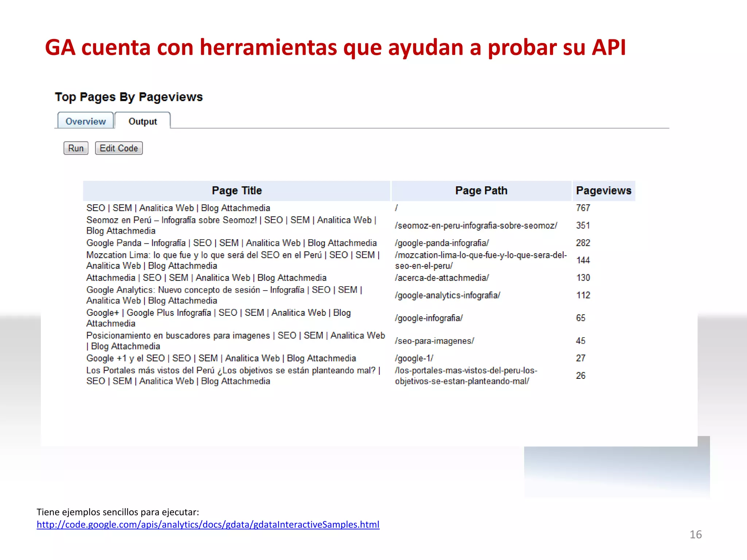Screen dimensions: 747x560
Task: Click the '/google-infografia/' path
Action: click(429, 318)
